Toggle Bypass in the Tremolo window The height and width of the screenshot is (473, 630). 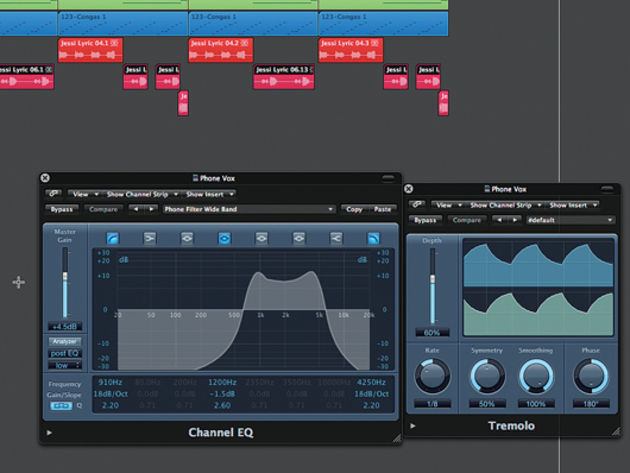coord(425,220)
